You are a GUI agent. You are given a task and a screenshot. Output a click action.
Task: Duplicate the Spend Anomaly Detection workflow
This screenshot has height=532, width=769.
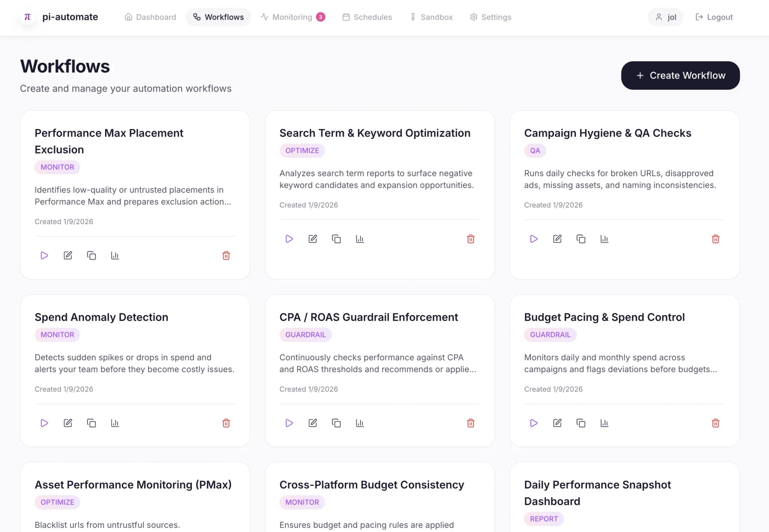(x=92, y=423)
